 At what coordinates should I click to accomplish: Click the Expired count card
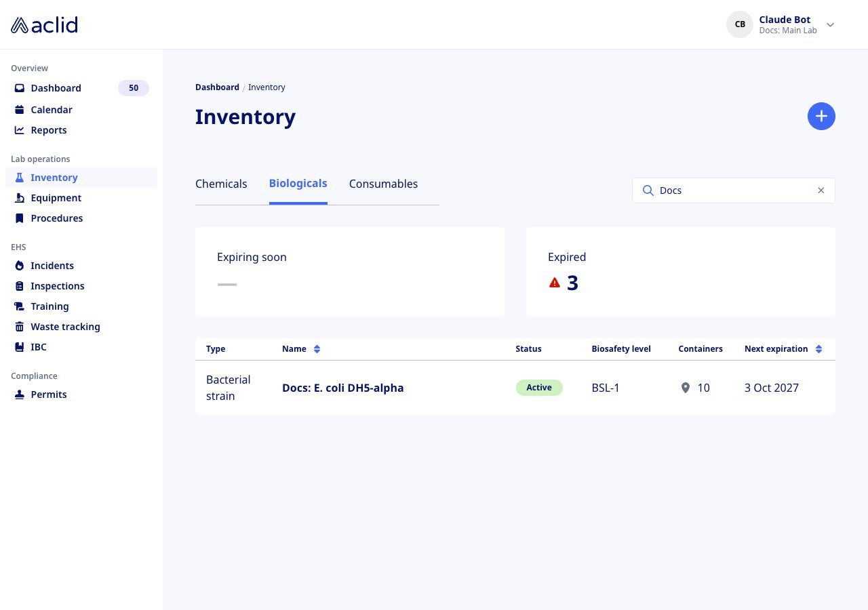(x=681, y=272)
